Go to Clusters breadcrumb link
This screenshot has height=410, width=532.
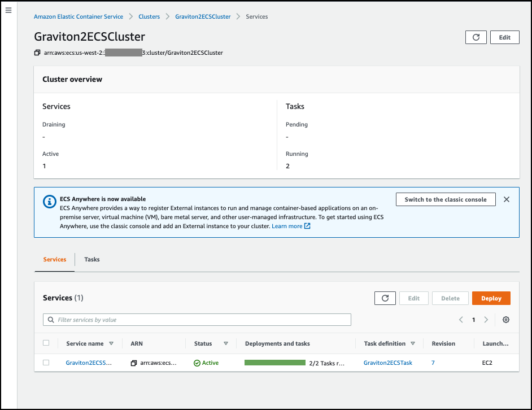tap(149, 16)
